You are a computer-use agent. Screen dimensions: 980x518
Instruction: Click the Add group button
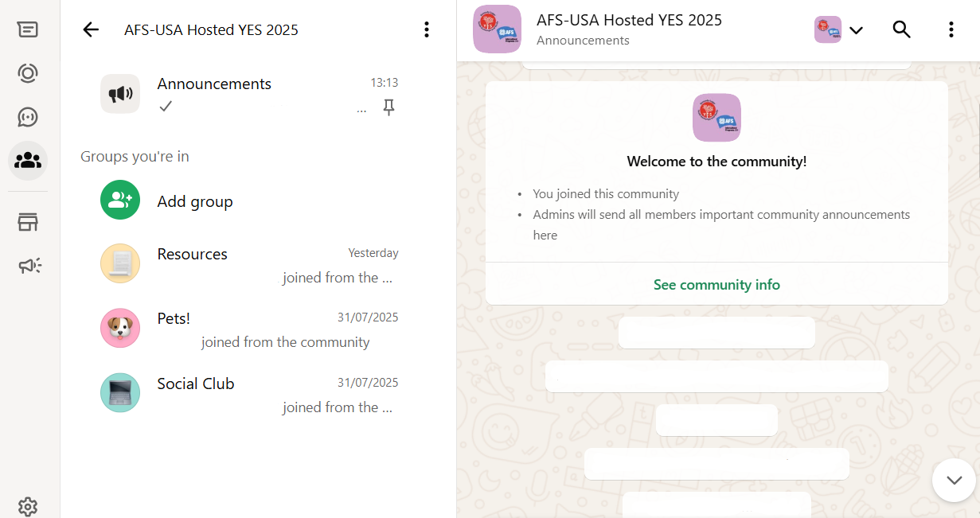(x=194, y=201)
